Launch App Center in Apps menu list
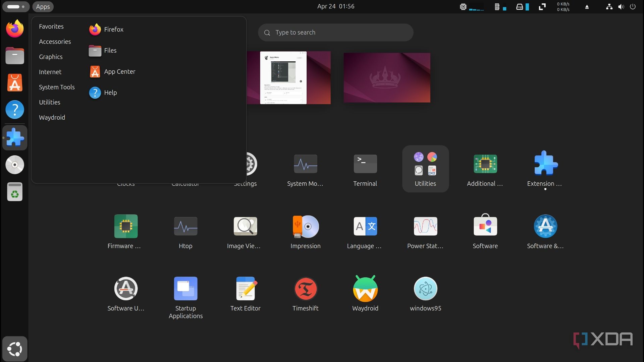This screenshot has height=362, width=644. point(112,72)
